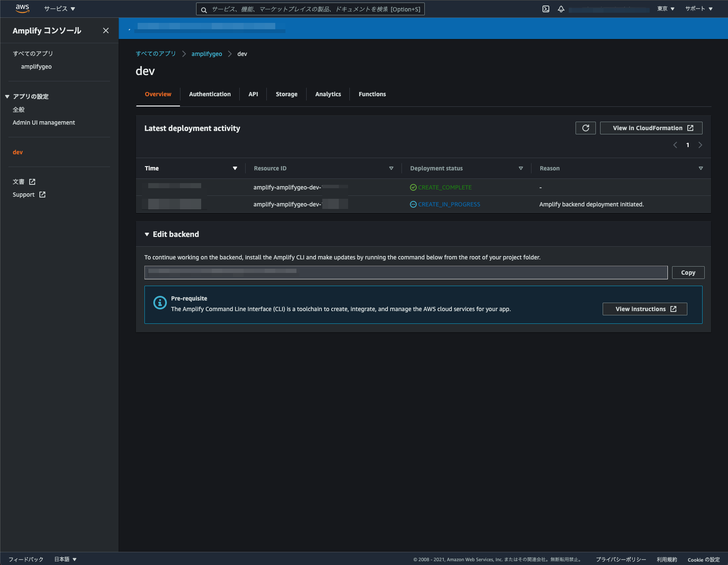The height and width of the screenshot is (565, 728).
Task: Refresh the deployment activity list
Action: point(586,128)
